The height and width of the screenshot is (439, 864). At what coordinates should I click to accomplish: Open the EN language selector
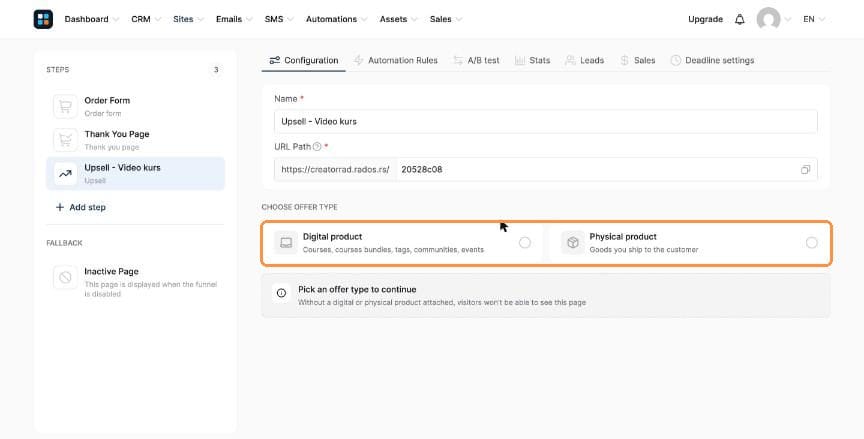click(x=814, y=19)
